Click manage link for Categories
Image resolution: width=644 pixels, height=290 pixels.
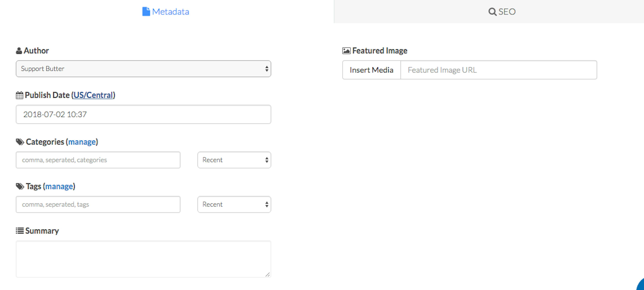82,142
